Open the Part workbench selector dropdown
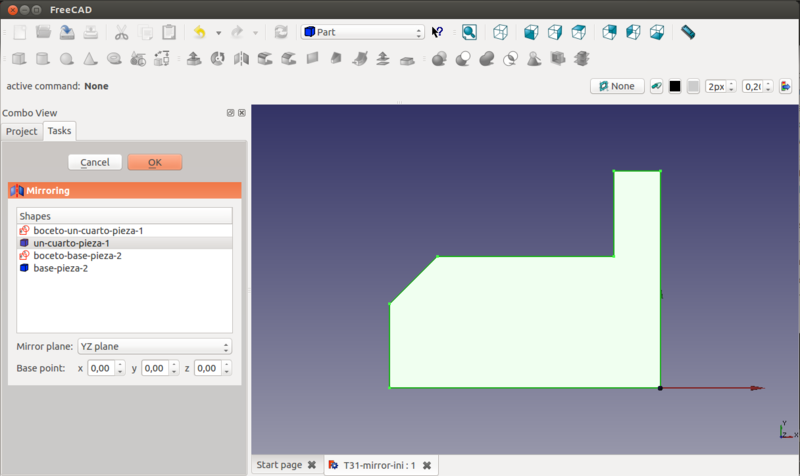The width and height of the screenshot is (800, 476). tap(363, 32)
